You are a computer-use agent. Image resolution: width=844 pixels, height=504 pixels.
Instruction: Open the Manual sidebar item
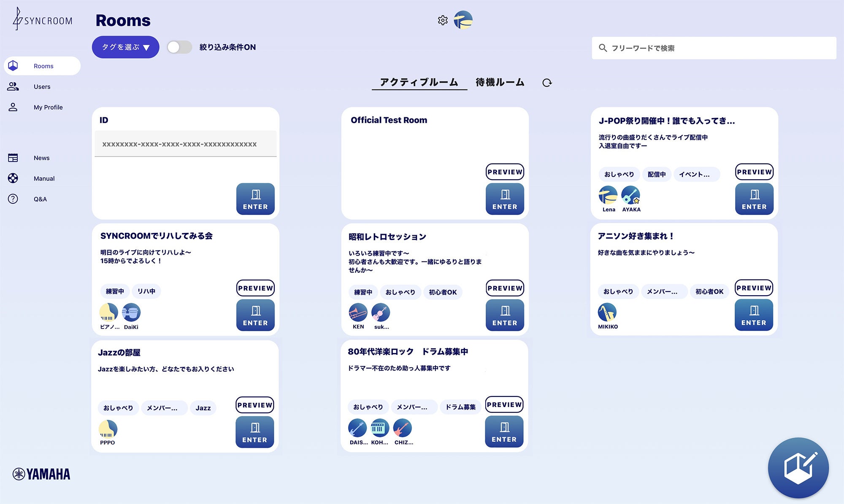pos(44,178)
